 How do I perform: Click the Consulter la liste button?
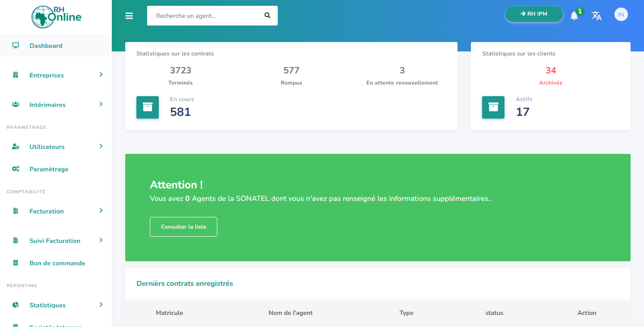tap(183, 227)
